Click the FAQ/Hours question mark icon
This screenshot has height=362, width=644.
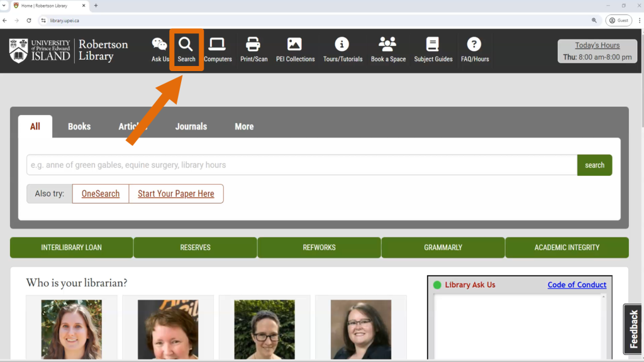coord(474,45)
